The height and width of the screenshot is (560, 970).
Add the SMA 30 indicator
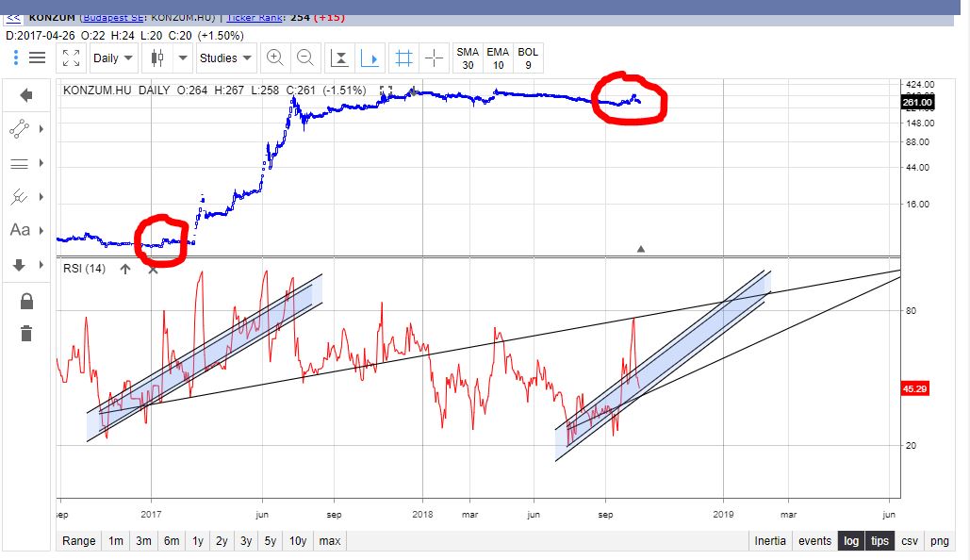point(468,58)
